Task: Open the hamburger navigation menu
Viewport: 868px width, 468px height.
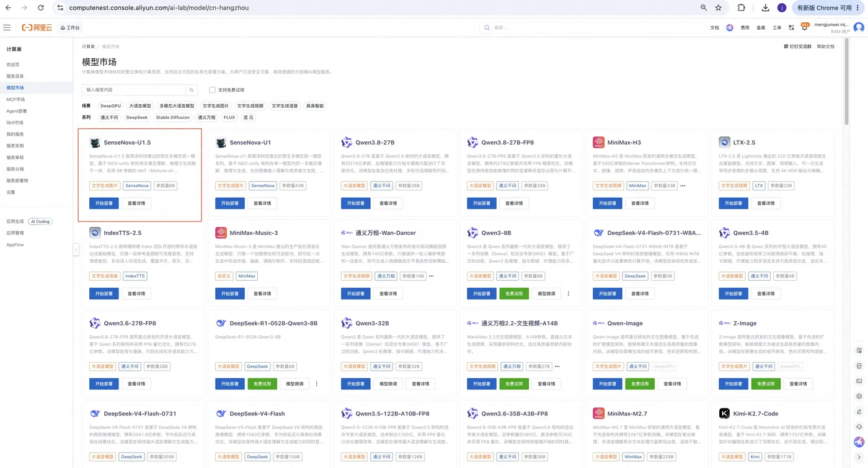Action: tap(7, 28)
